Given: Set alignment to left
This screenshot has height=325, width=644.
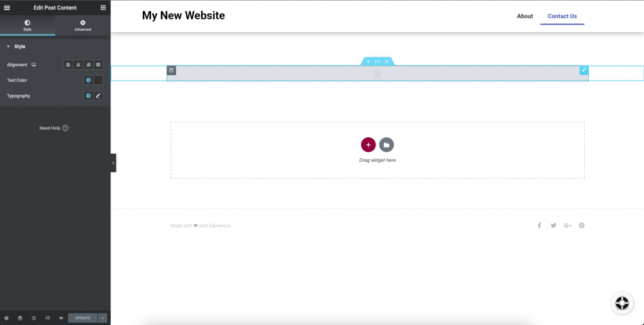Looking at the screenshot, I should [69, 65].
